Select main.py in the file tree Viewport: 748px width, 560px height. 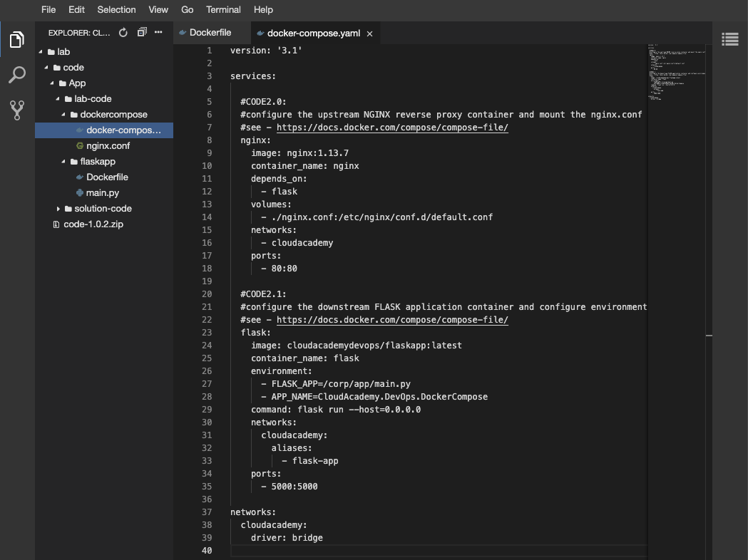tap(102, 193)
